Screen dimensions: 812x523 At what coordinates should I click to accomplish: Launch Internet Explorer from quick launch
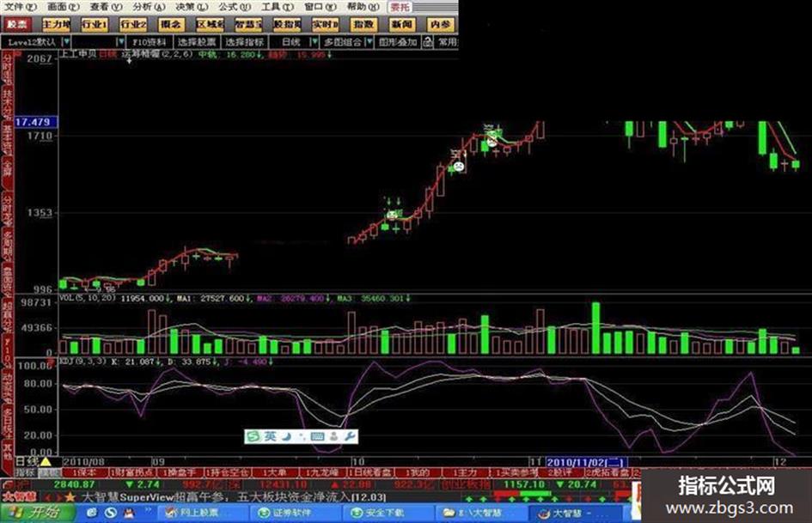[x=92, y=513]
